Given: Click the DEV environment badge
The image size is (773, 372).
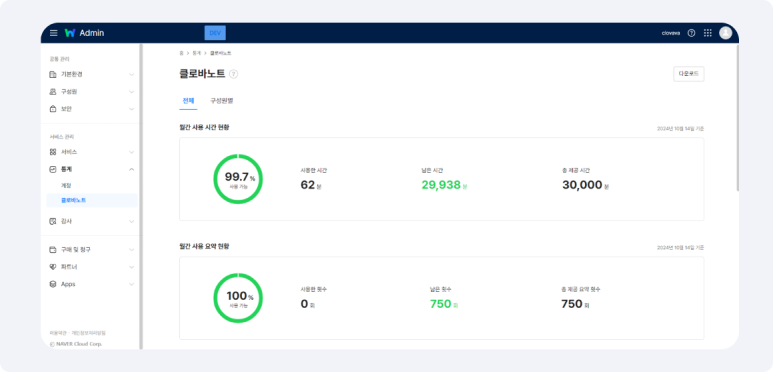Looking at the screenshot, I should [x=215, y=33].
